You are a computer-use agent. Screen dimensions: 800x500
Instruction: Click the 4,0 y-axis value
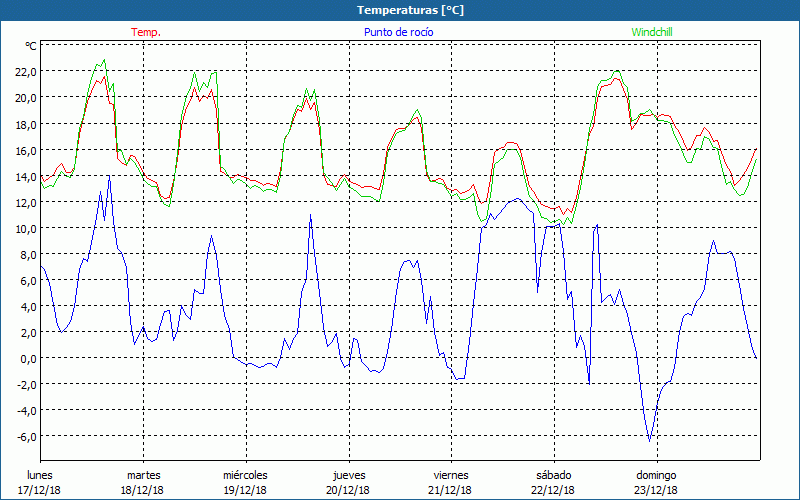[x=28, y=307]
